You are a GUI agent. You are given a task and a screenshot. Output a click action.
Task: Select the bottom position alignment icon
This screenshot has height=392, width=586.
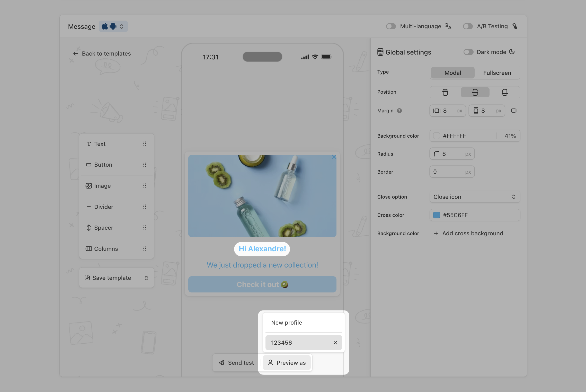(x=504, y=92)
